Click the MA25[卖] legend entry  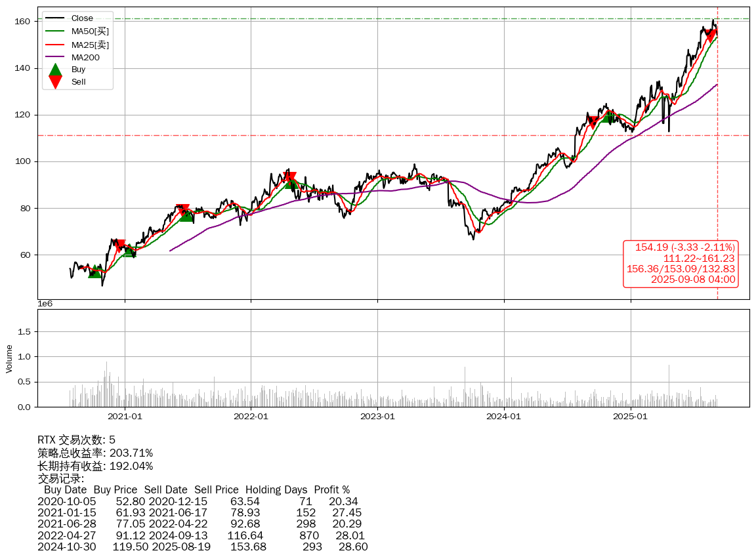(x=90, y=45)
